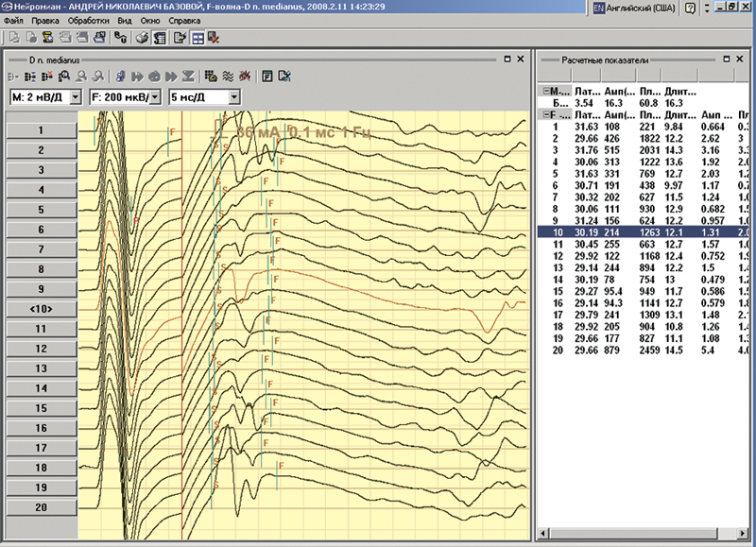Open the Обработки menu
Screen dimensions: 756x547
pos(88,21)
